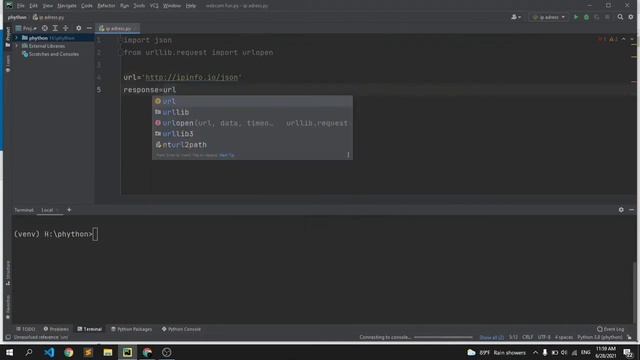Choose 'urlopen' completion suggestion
This screenshot has height=360, width=640.
coord(252,123)
